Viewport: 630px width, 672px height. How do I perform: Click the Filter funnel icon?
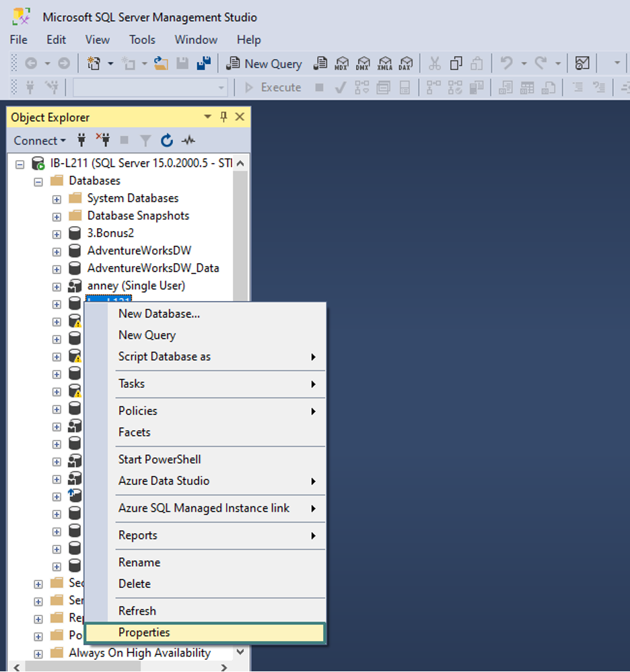tap(145, 140)
